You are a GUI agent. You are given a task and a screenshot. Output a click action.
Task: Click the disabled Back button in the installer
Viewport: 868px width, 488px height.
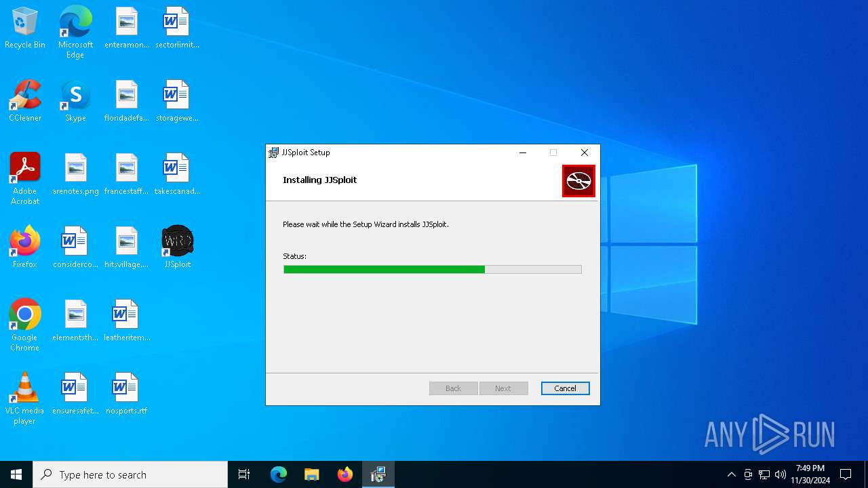(x=453, y=388)
